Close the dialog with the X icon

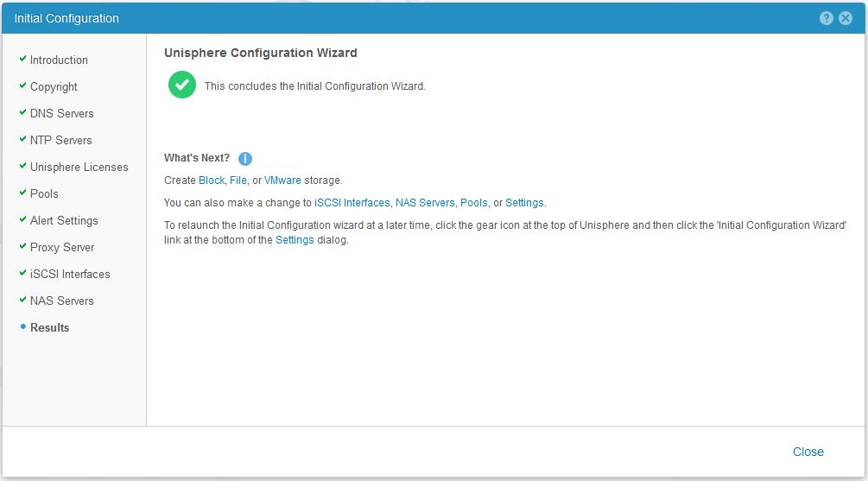pos(846,18)
